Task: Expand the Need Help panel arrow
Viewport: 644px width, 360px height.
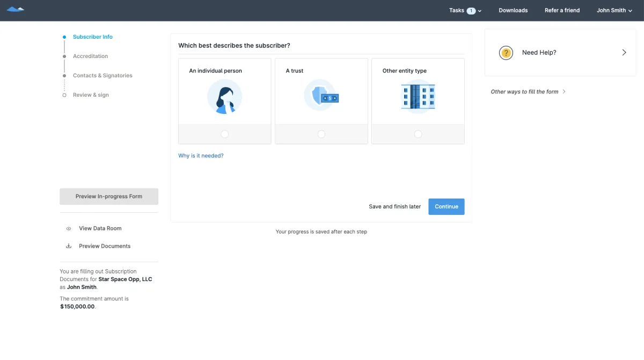Action: coord(624,53)
